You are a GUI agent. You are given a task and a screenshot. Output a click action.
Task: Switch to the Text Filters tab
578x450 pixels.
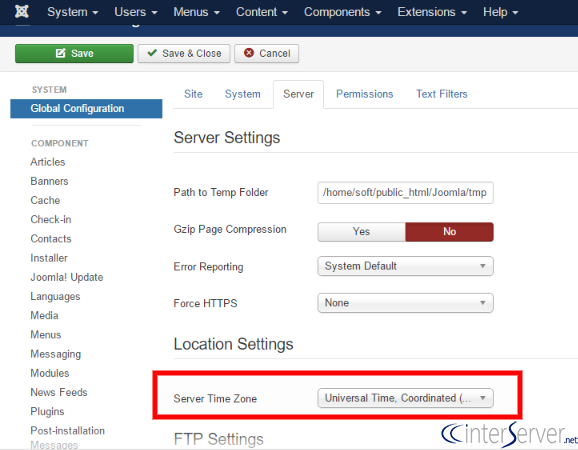coord(442,94)
